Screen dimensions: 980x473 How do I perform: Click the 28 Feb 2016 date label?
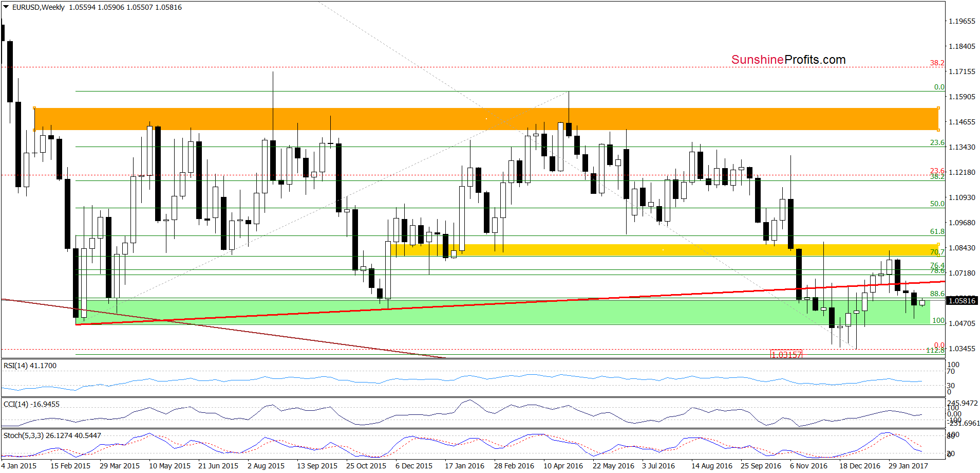pyautogui.click(x=514, y=466)
